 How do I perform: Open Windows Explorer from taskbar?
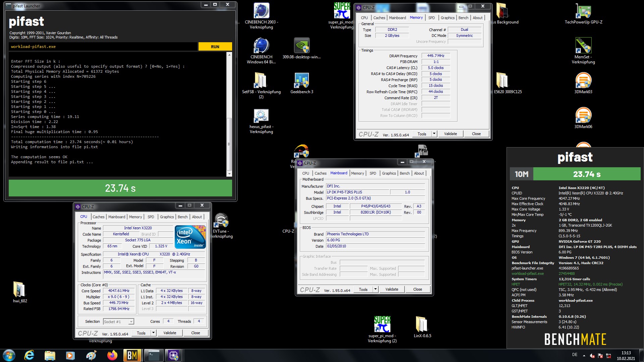[x=50, y=355]
